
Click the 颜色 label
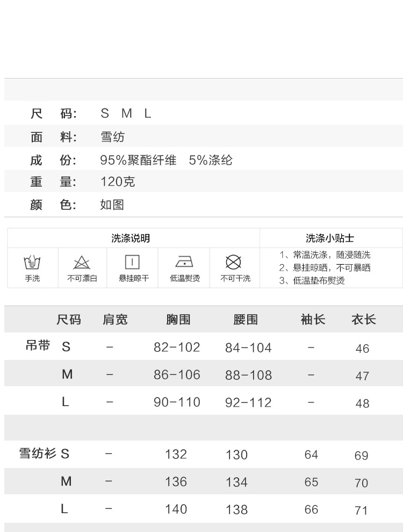(54, 204)
